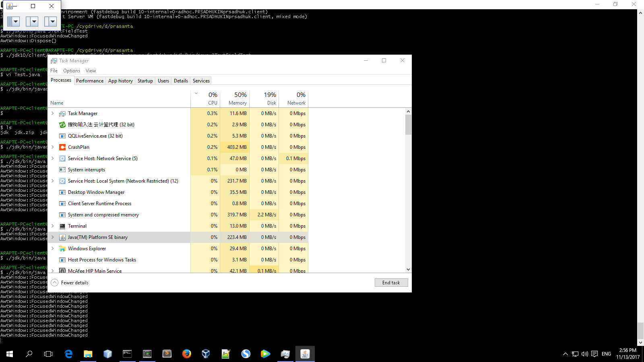The height and width of the screenshot is (362, 644).
Task: Open VirtualBox from the taskbar
Action: [x=206, y=354]
